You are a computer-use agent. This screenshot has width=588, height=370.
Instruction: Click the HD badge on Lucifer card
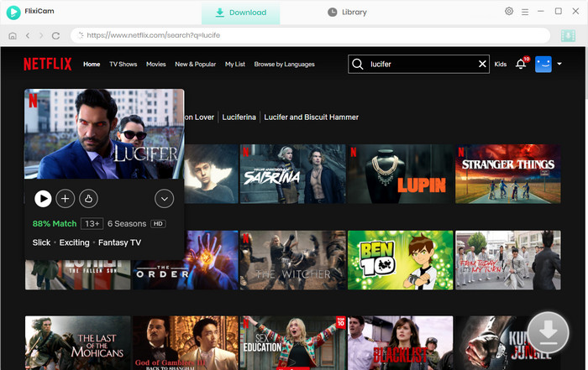point(158,224)
